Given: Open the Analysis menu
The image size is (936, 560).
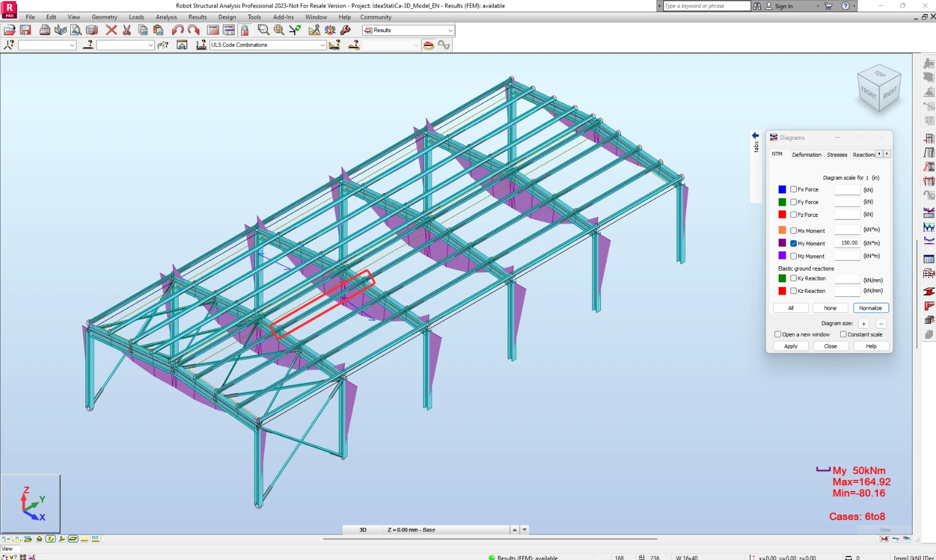Looking at the screenshot, I should (x=166, y=17).
